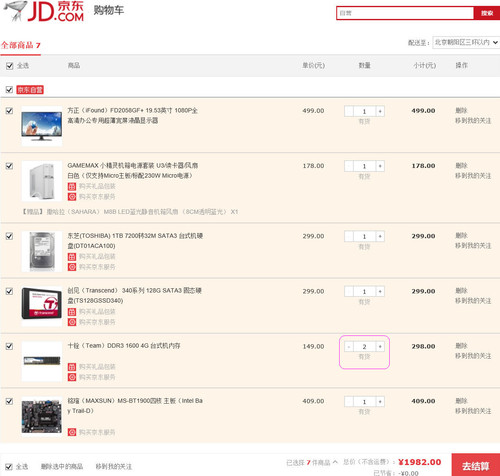500x476 pixels.
Task: Click the quantity field of TOSHIBA hard drive
Action: coord(364,237)
